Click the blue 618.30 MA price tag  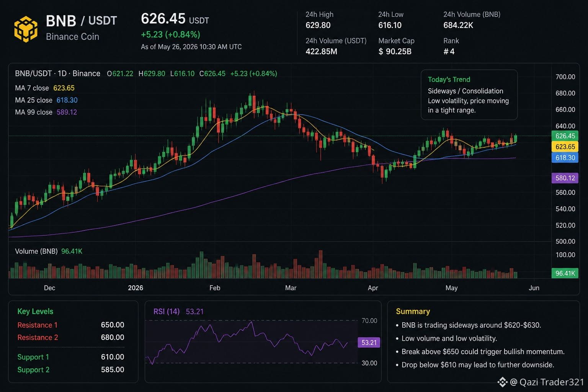coord(565,158)
